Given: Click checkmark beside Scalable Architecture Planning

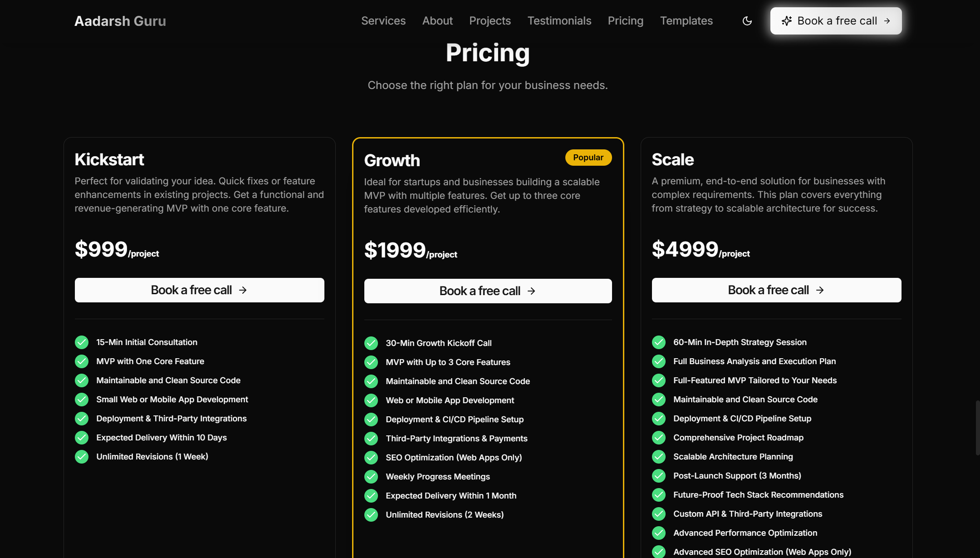Looking at the screenshot, I should (659, 457).
